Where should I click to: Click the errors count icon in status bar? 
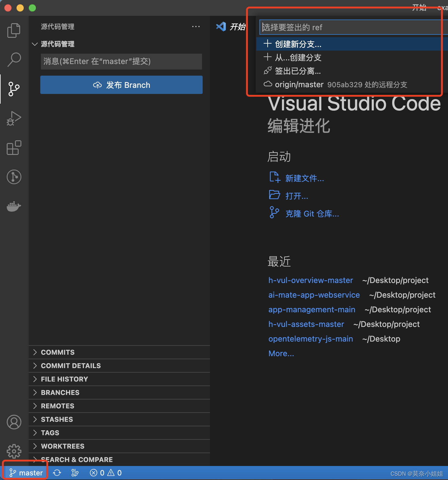[93, 473]
